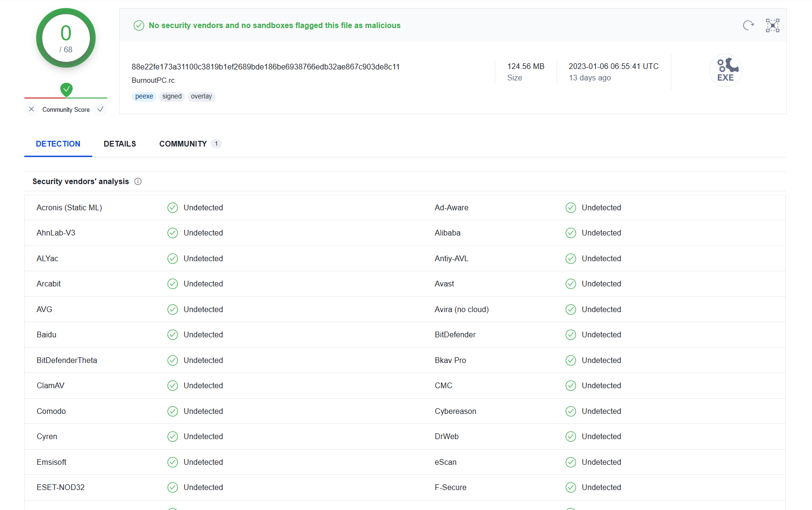Open the COMMUNITY tab
The width and height of the screenshot is (812, 510).
[183, 144]
